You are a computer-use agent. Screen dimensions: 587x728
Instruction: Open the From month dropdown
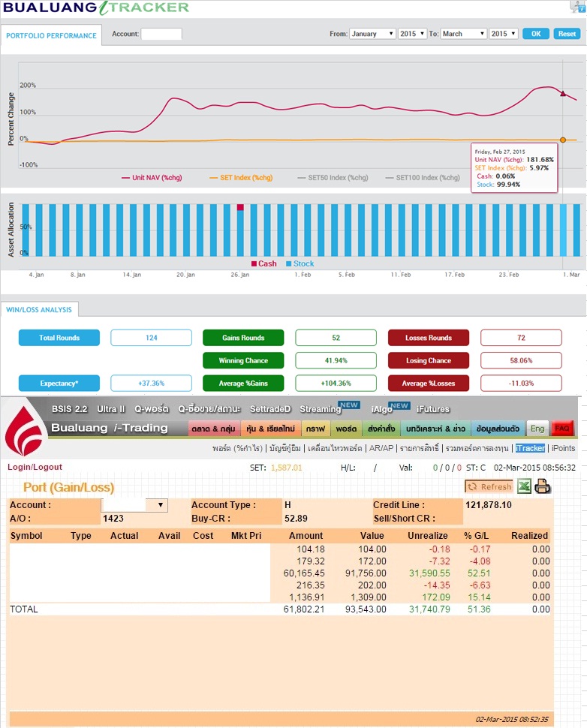click(372, 34)
